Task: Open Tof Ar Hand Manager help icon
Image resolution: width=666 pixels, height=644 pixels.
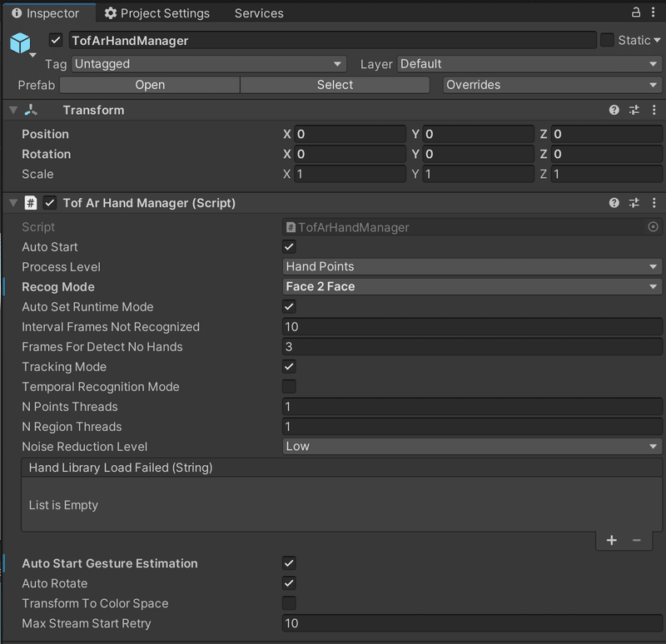Action: click(x=614, y=203)
